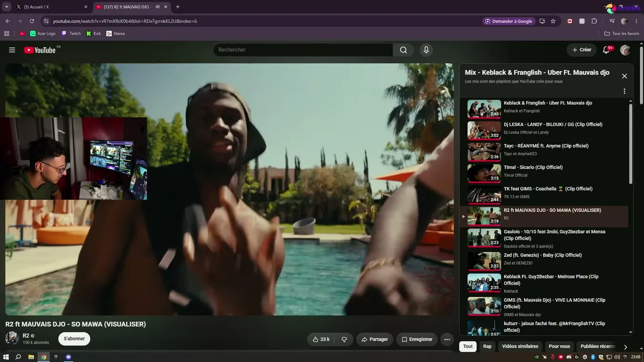Open TK feat GIMS - Coachella title
This screenshot has height=362, width=644.
tap(548, 189)
